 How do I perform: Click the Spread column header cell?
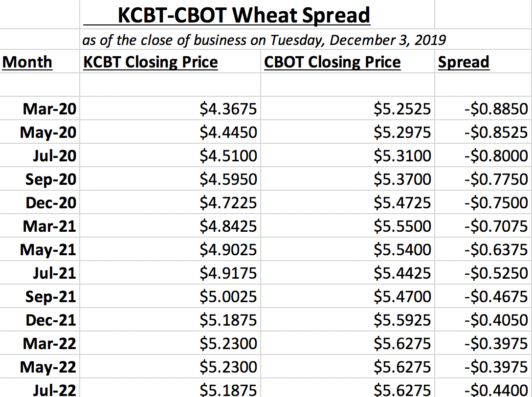pyautogui.click(x=483, y=62)
